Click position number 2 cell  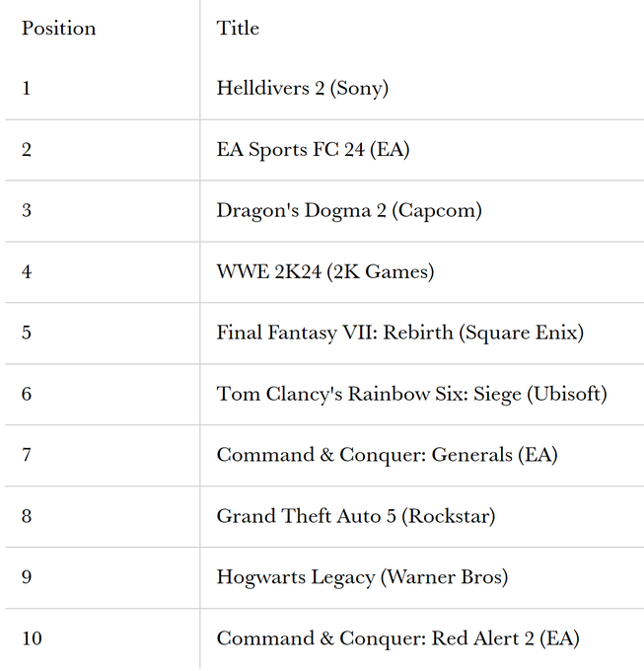click(27, 150)
